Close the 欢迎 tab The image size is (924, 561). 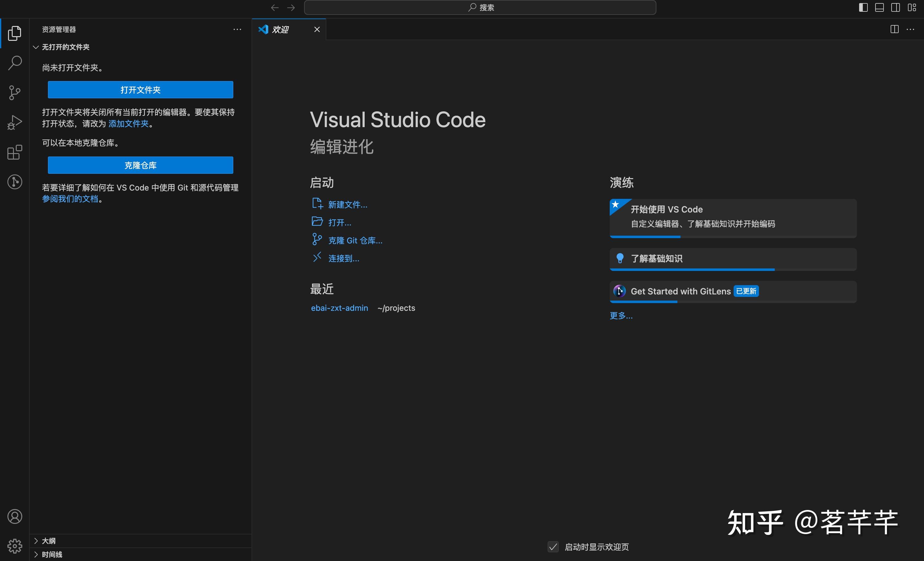(x=317, y=29)
